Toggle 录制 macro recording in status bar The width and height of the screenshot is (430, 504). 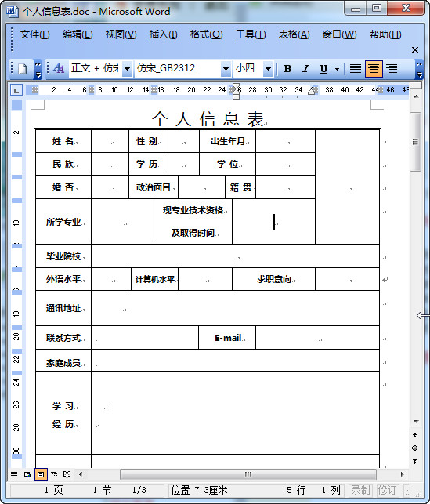point(360,490)
